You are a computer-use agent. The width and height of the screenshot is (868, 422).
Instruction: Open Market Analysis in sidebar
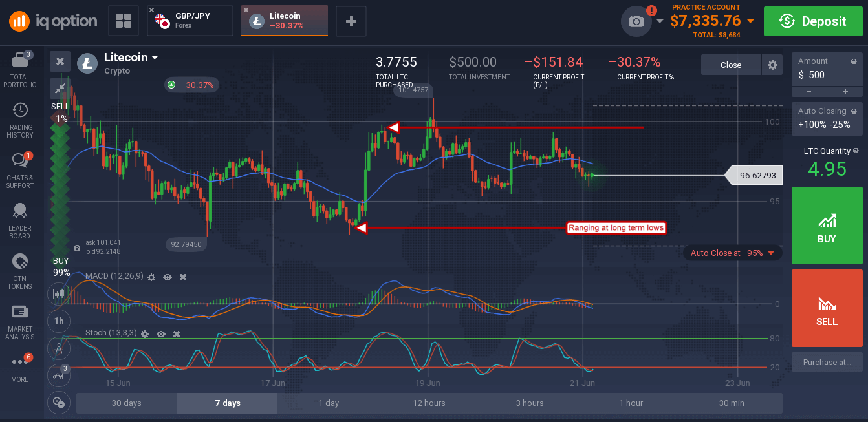coord(20,322)
